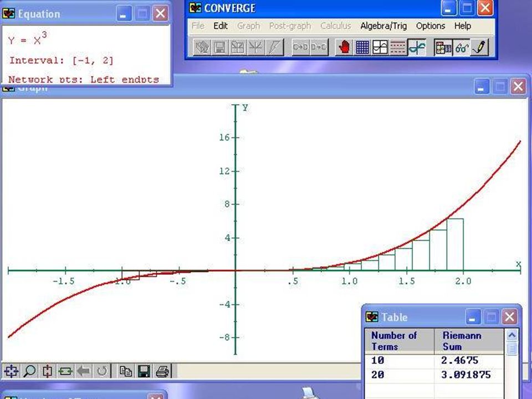Click the copy graph icon
The image size is (532, 399).
point(126,371)
